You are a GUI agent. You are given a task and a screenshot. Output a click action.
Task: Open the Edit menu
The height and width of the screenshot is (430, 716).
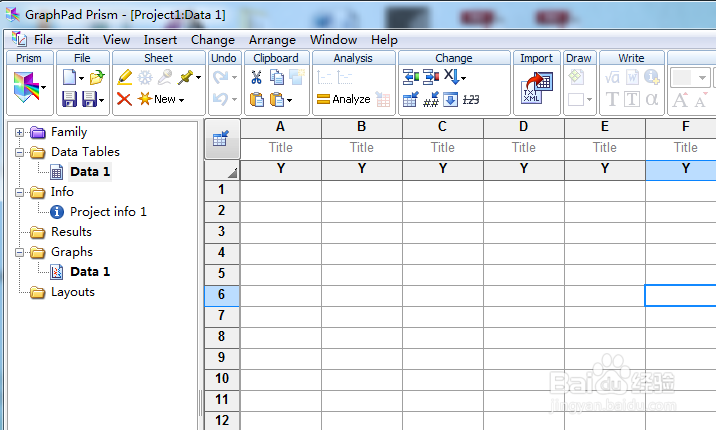[78, 40]
